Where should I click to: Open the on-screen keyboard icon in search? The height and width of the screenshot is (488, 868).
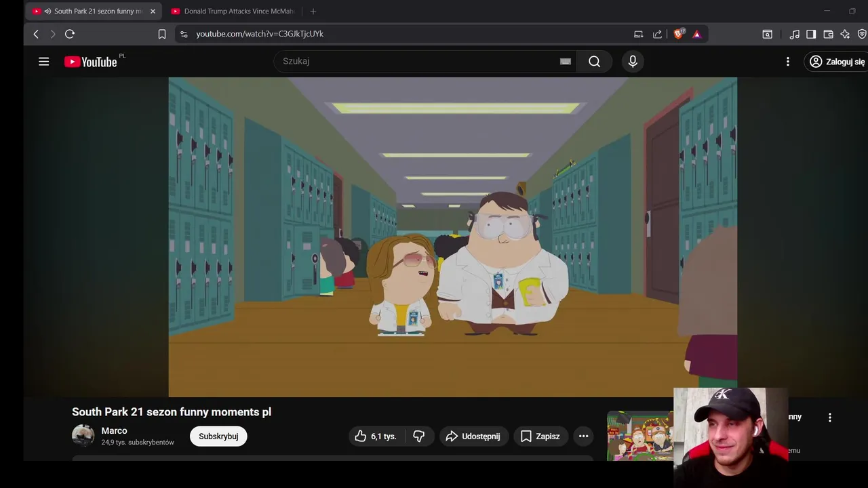pyautogui.click(x=566, y=62)
